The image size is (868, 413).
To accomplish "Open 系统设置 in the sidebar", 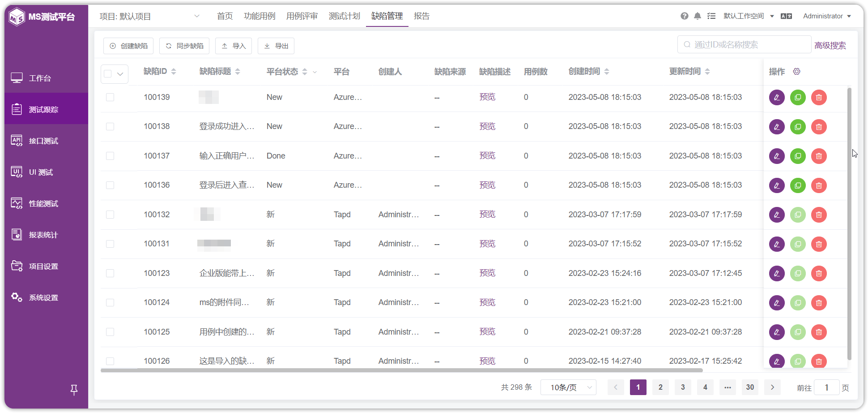I will pyautogui.click(x=47, y=297).
